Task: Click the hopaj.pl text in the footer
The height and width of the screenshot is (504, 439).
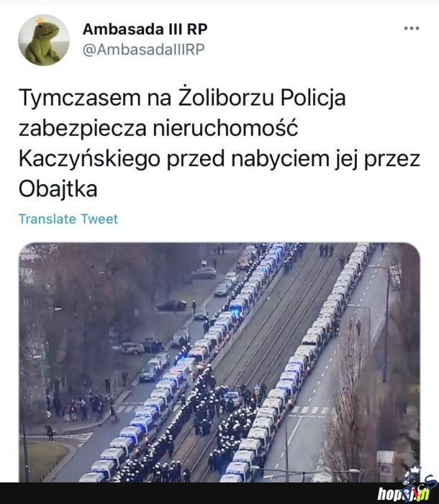Action: pos(403,494)
